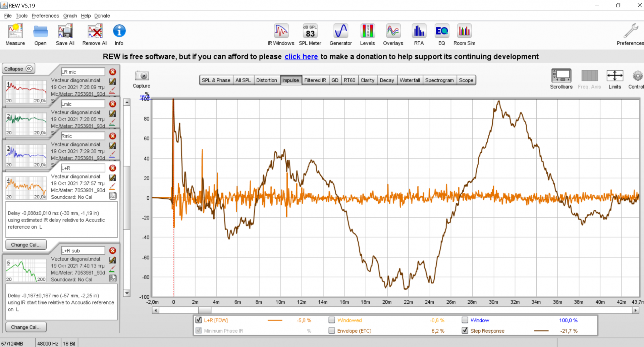644x347 pixels.
Task: Switch to the Waterfall tab
Action: (410, 80)
